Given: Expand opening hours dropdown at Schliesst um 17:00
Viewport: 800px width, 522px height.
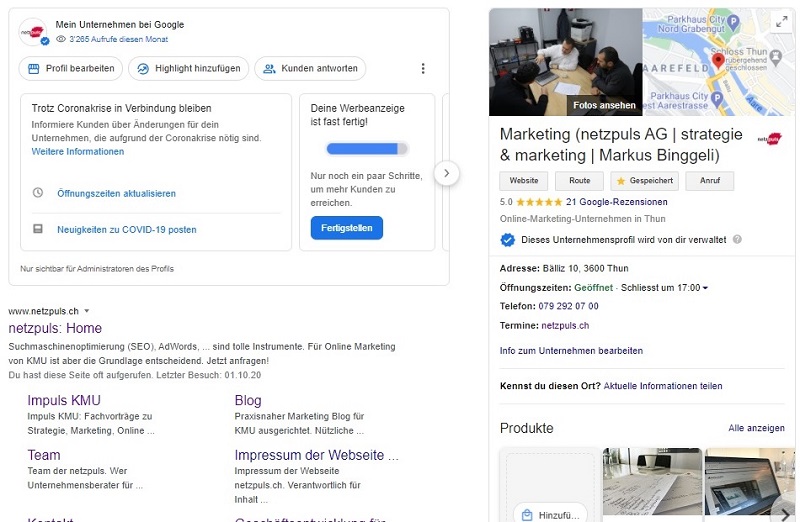Looking at the screenshot, I should [705, 288].
